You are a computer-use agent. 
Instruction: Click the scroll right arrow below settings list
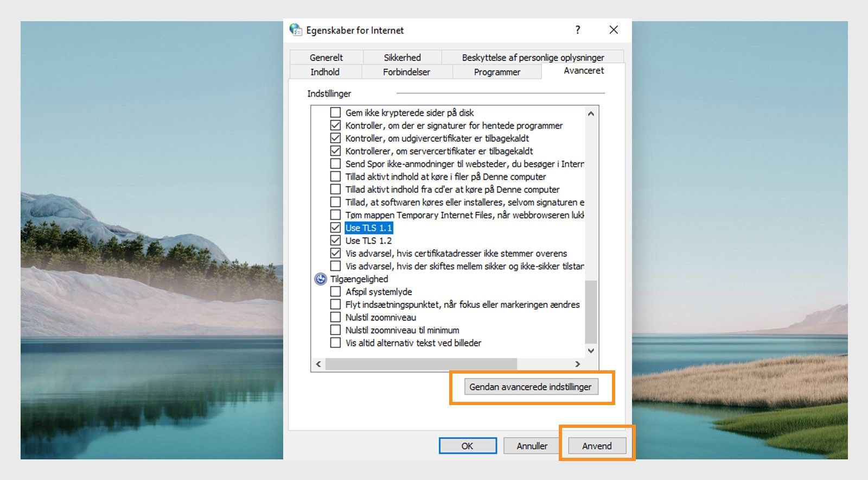(x=578, y=364)
